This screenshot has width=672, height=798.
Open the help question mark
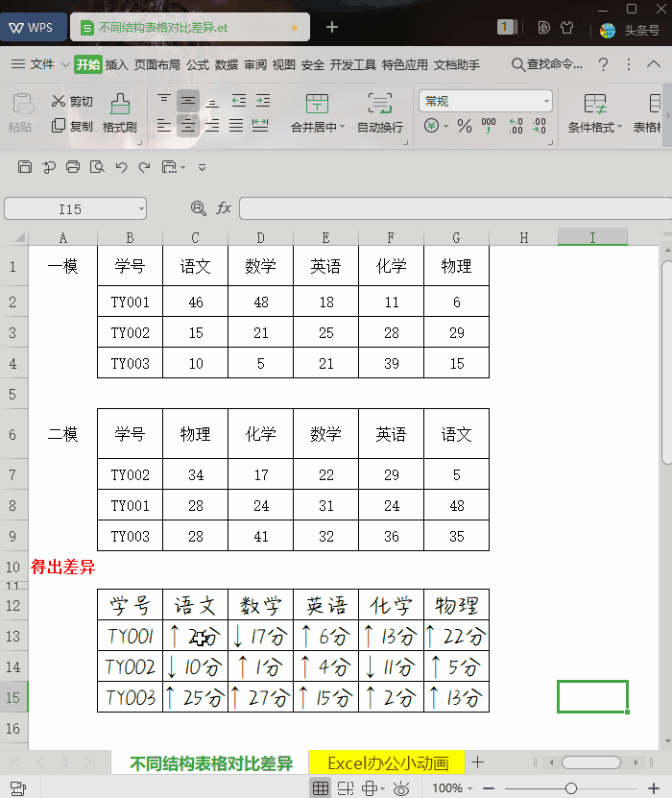click(x=603, y=64)
